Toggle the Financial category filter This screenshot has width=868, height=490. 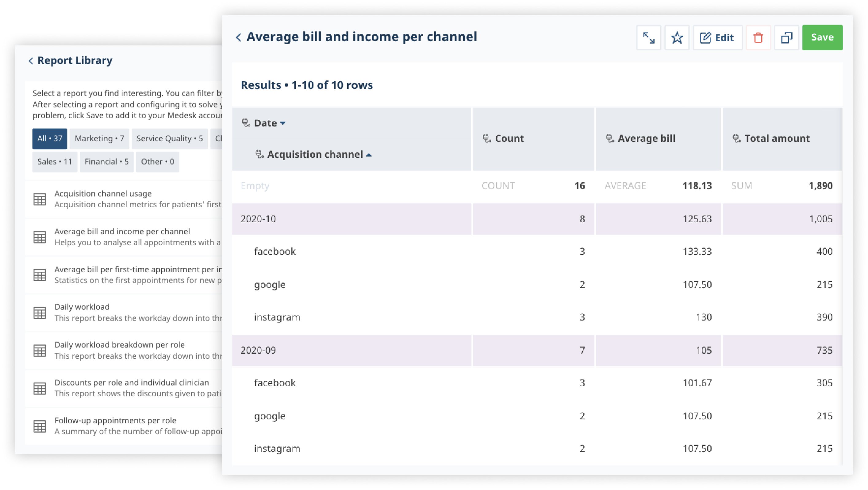[x=106, y=161]
